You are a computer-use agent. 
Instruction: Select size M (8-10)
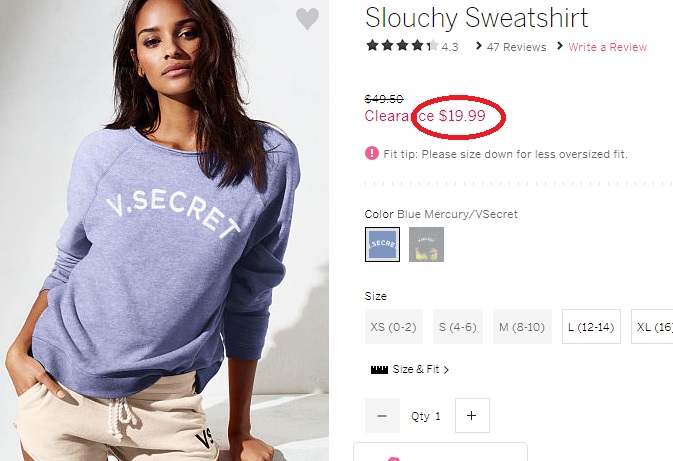[x=522, y=327]
